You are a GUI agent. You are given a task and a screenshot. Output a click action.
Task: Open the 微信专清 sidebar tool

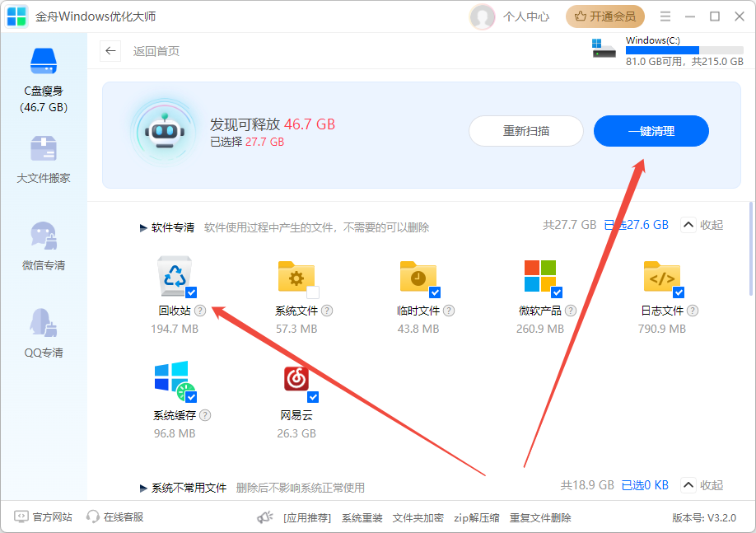click(x=44, y=246)
